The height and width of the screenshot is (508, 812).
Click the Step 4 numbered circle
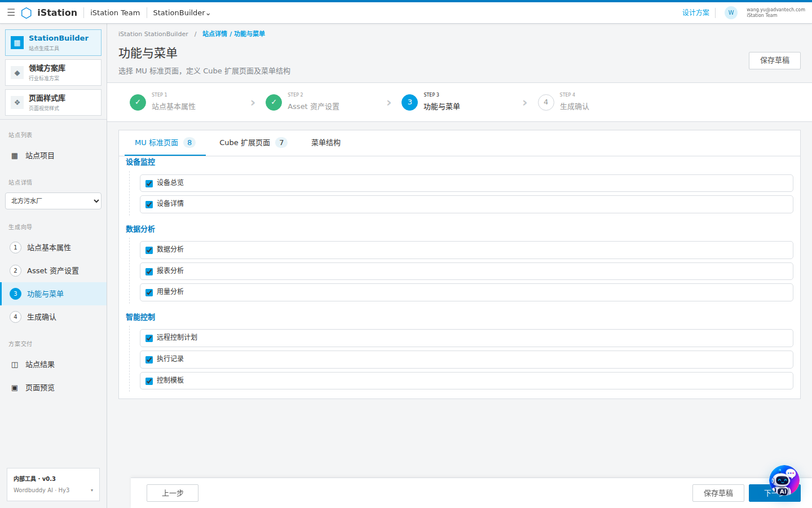click(546, 102)
